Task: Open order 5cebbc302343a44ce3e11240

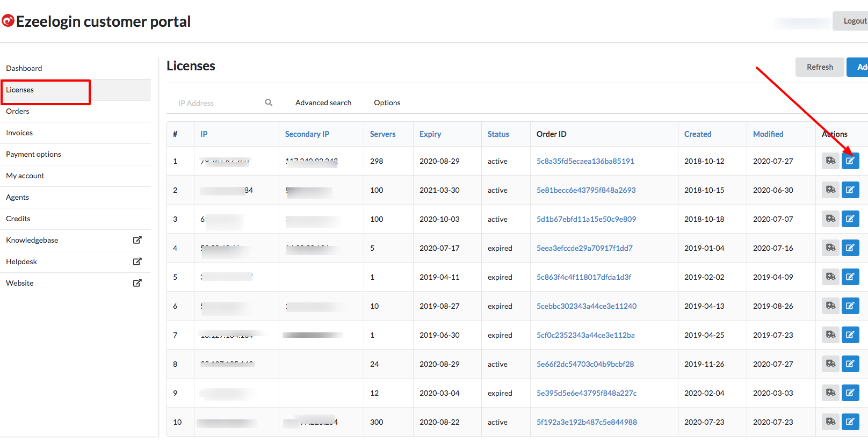Action: 587,306
